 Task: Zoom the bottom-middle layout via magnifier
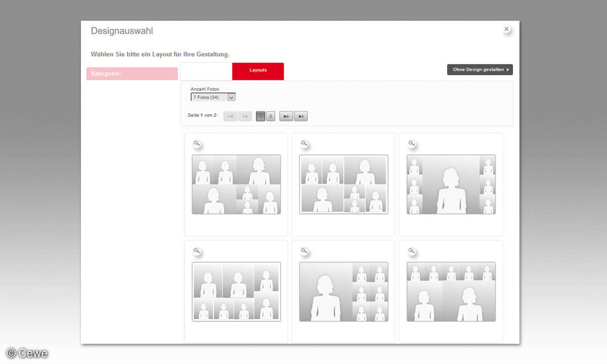[x=304, y=251]
